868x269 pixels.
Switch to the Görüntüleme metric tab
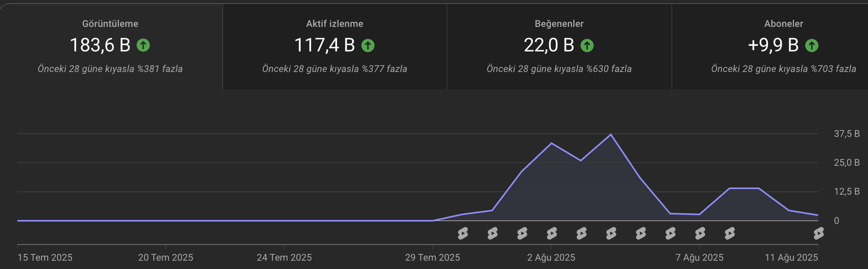[110, 24]
